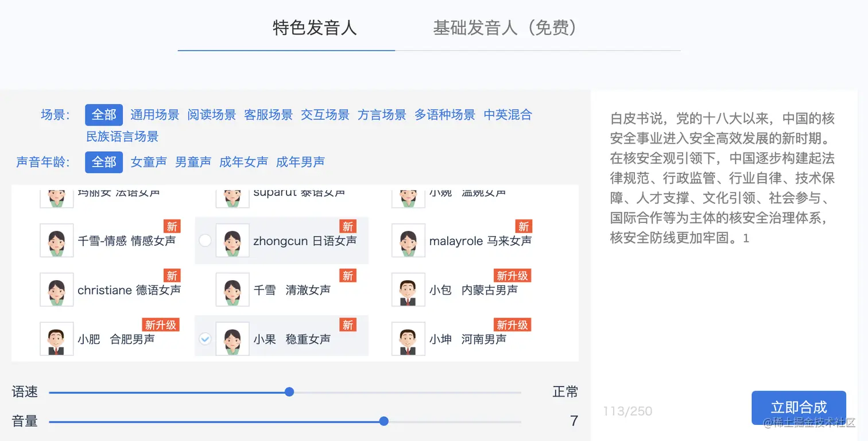Filter by 多语种场景
868x441 pixels.
pyautogui.click(x=445, y=115)
